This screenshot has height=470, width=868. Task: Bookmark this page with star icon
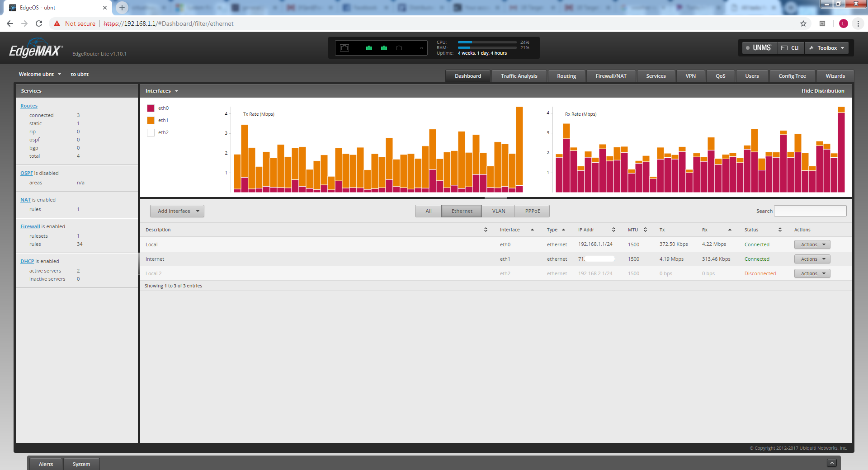(803, 23)
